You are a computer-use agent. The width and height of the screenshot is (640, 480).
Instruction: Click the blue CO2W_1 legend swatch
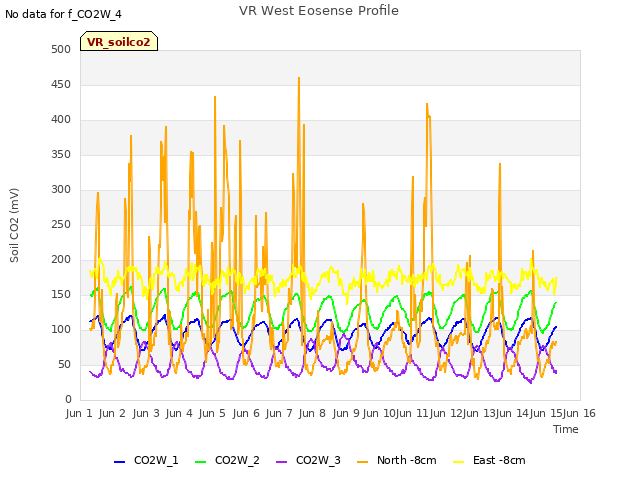[119, 462]
